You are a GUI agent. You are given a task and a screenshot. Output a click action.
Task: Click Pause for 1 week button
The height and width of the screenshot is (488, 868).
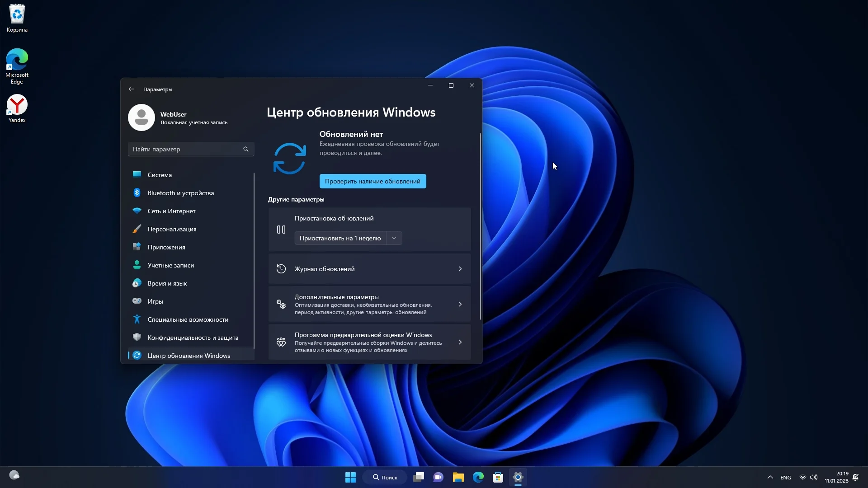click(340, 238)
